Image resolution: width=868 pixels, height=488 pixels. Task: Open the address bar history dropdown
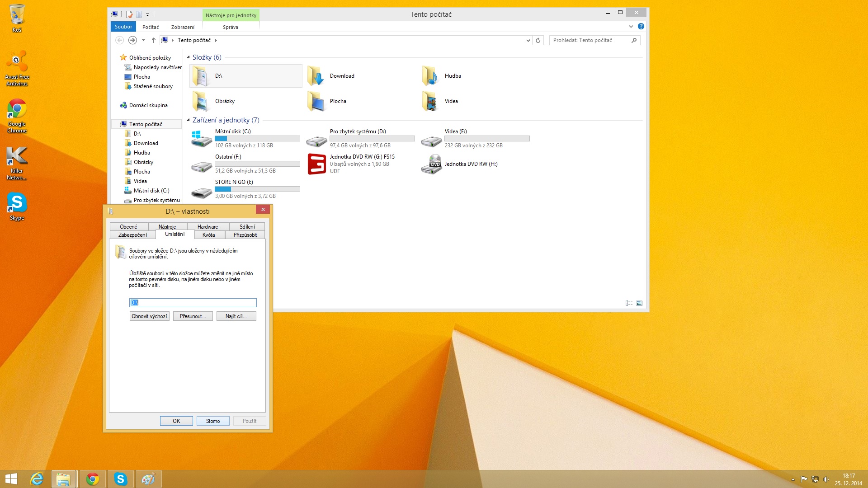pyautogui.click(x=528, y=40)
